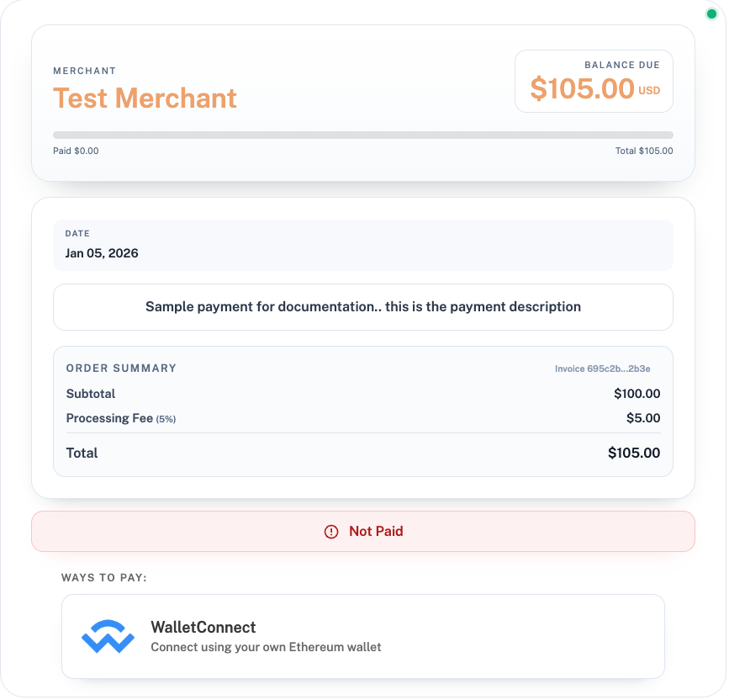Image resolution: width=729 pixels, height=700 pixels.
Task: Select the WalletConnect payment method card
Action: (x=363, y=635)
